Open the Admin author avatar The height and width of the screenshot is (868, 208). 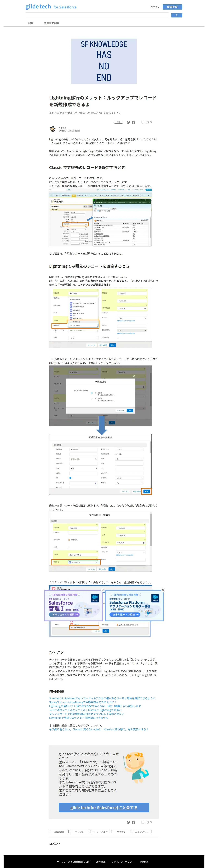click(53, 129)
